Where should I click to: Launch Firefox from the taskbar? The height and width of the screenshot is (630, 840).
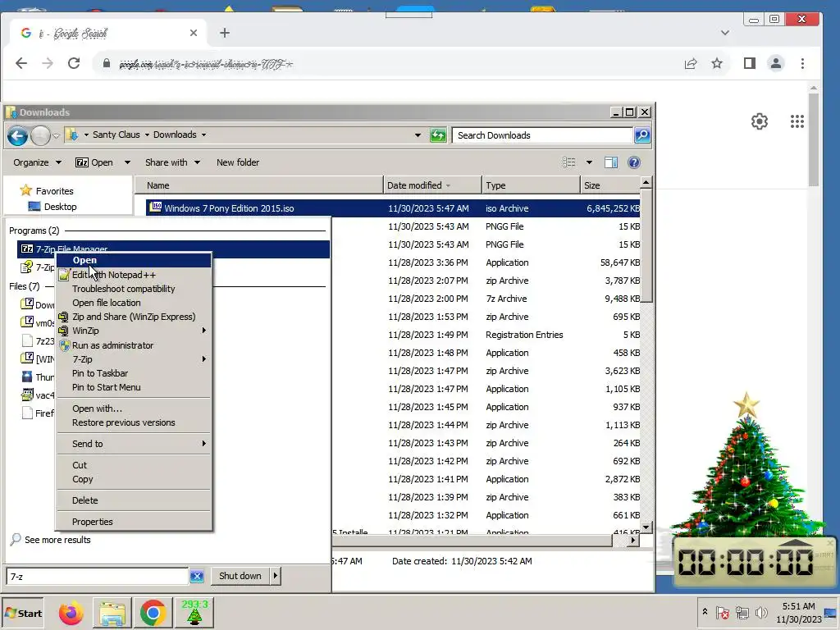[71, 614]
